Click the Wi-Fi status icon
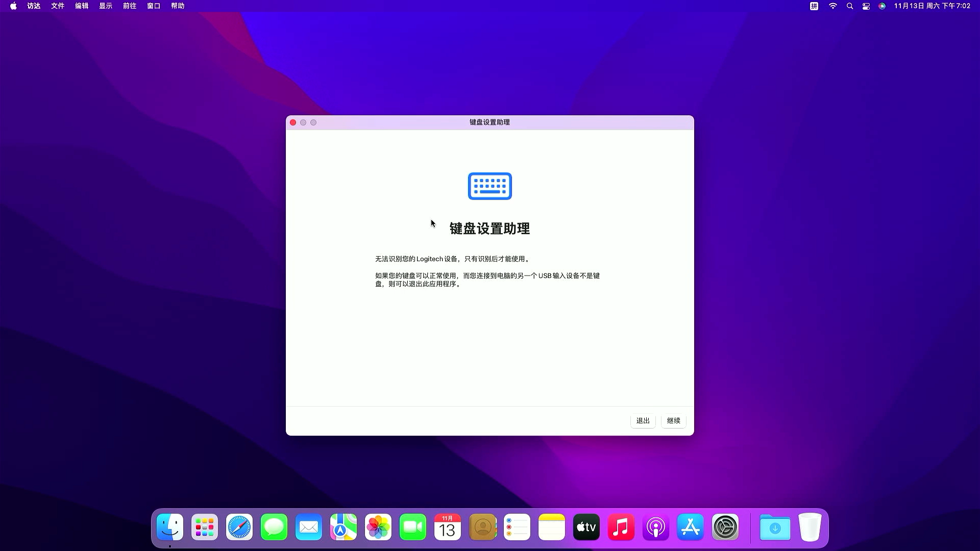This screenshot has width=980, height=551. 833,6
